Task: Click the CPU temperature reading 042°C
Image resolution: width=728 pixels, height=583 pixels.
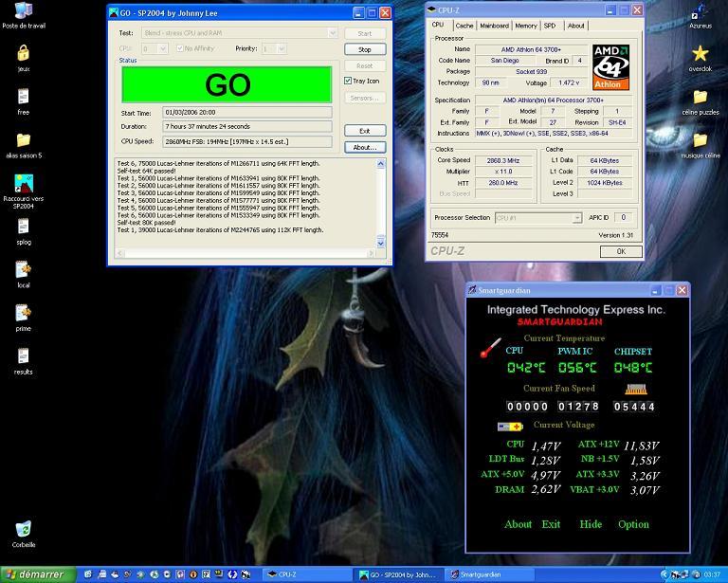Action: (x=525, y=368)
